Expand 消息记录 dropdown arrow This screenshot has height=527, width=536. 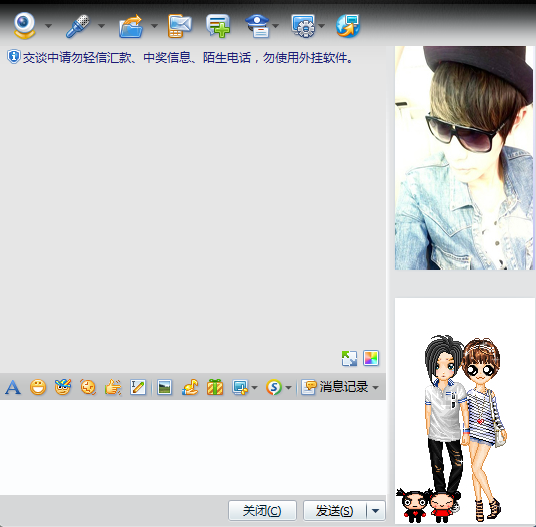[376, 388]
